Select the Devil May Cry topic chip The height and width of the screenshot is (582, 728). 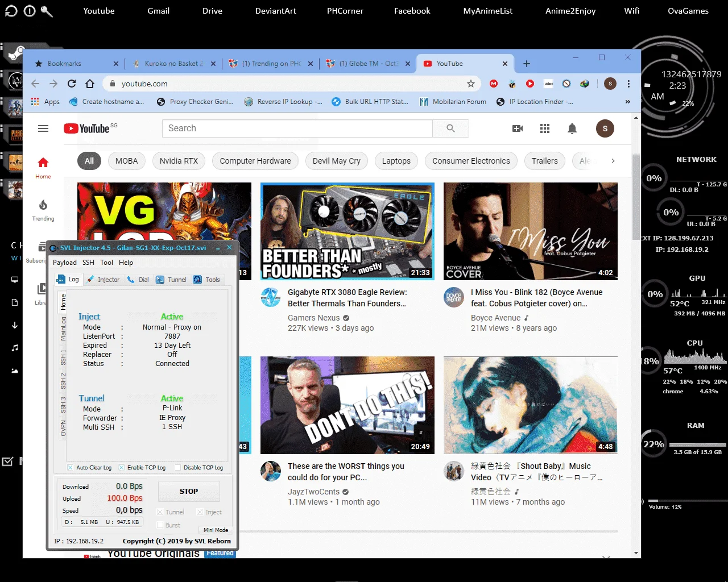(337, 161)
